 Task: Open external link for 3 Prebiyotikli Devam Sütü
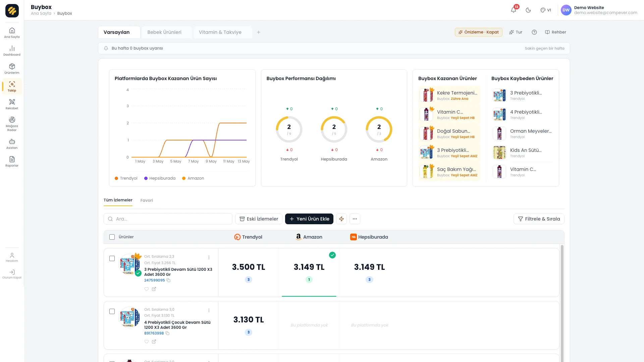click(154, 289)
